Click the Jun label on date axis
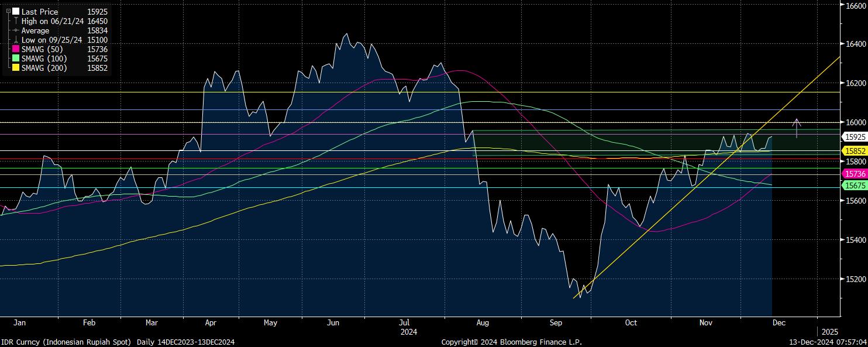Viewport: 868px width, 347px height. [x=333, y=322]
